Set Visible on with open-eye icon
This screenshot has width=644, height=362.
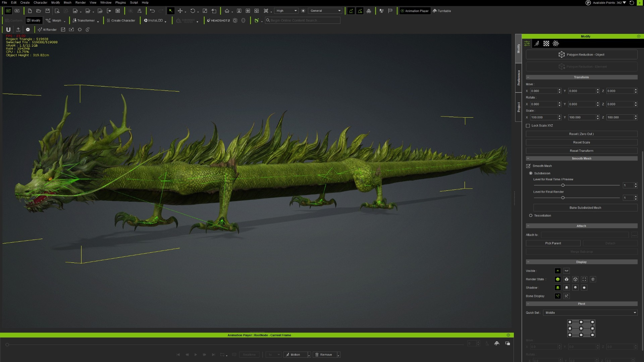tap(558, 271)
